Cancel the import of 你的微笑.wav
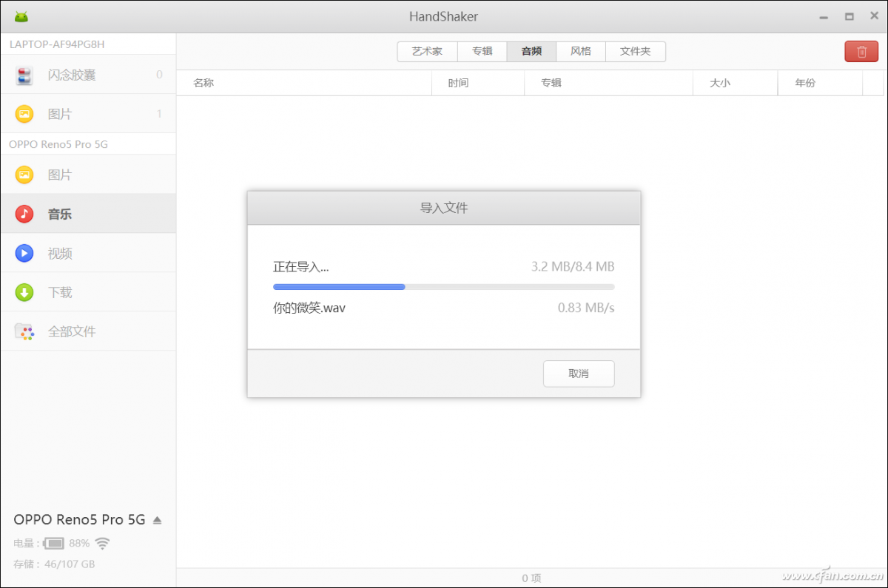This screenshot has width=888, height=588. click(579, 374)
